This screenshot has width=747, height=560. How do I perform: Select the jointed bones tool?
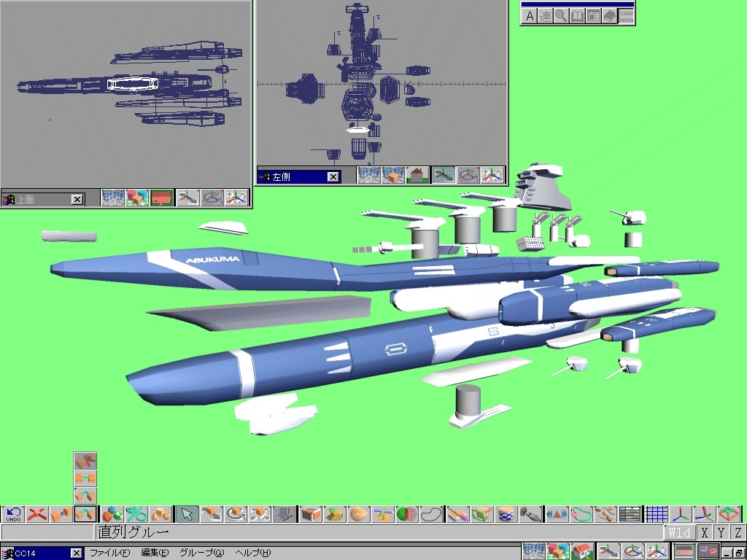click(x=606, y=514)
